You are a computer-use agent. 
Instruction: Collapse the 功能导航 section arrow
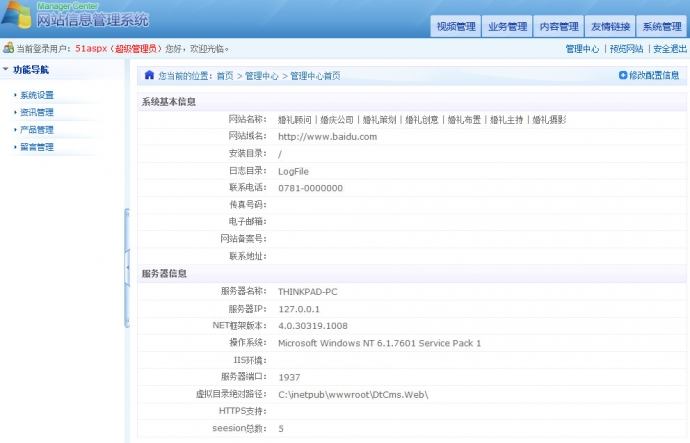tap(6, 69)
